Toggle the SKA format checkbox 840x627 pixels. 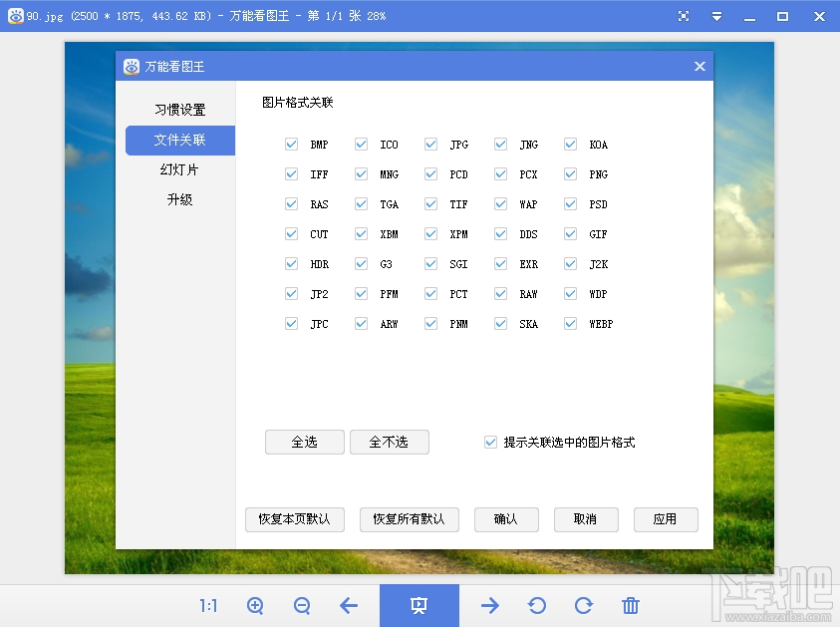click(x=500, y=324)
